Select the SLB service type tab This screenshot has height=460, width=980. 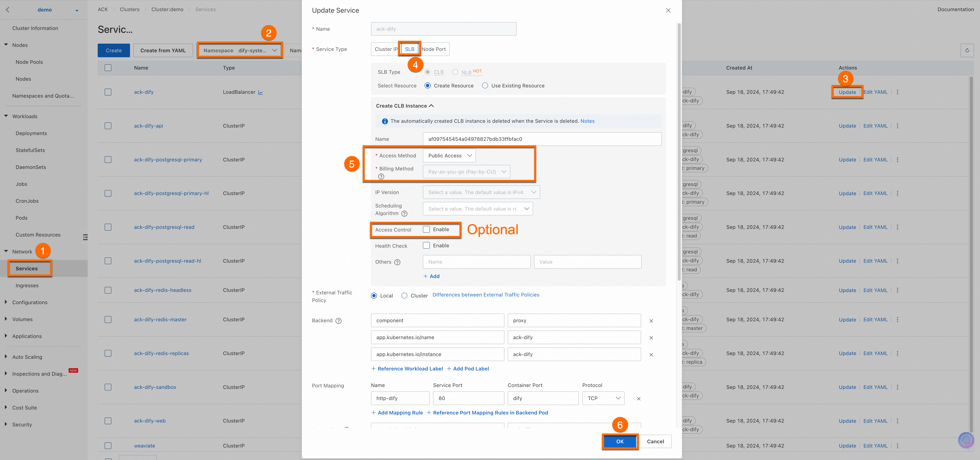click(x=409, y=49)
